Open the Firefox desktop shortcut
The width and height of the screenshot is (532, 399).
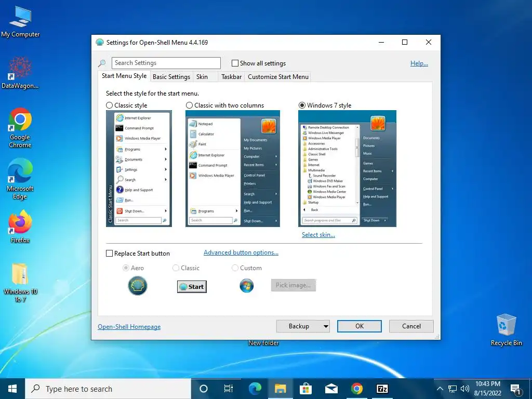click(x=20, y=227)
